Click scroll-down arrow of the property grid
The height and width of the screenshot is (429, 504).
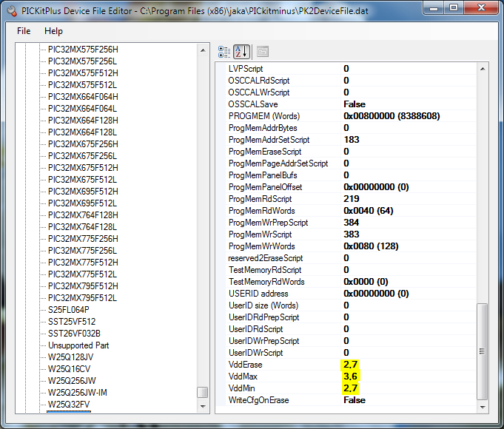coord(483,407)
